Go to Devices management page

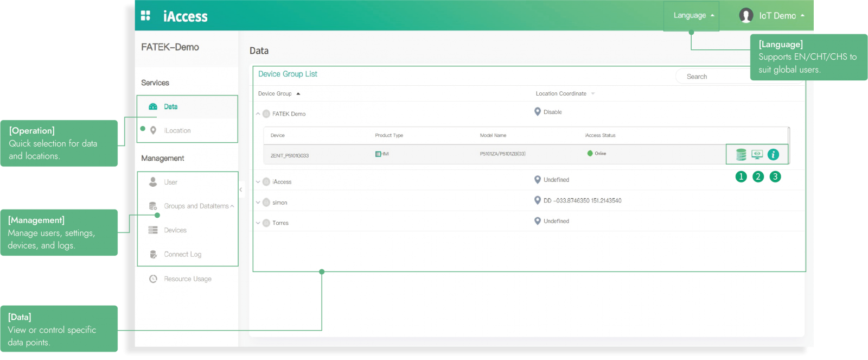175,230
